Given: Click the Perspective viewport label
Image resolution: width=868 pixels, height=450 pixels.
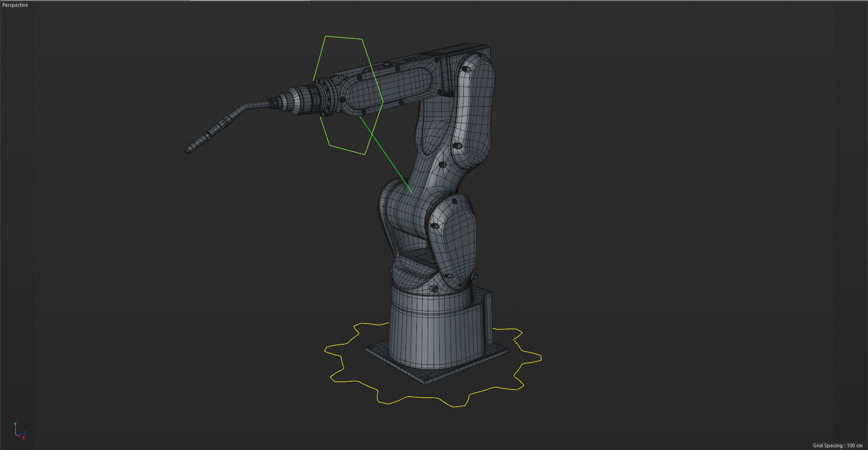Looking at the screenshot, I should (15, 5).
